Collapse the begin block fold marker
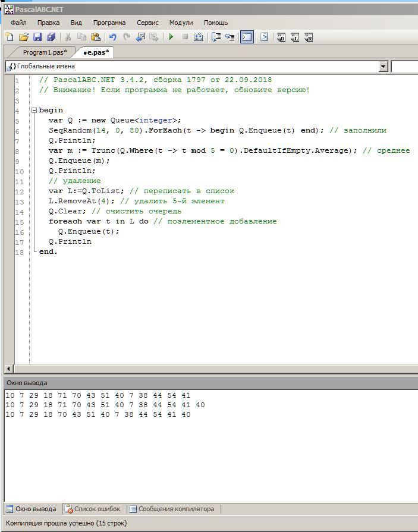 click(x=34, y=111)
